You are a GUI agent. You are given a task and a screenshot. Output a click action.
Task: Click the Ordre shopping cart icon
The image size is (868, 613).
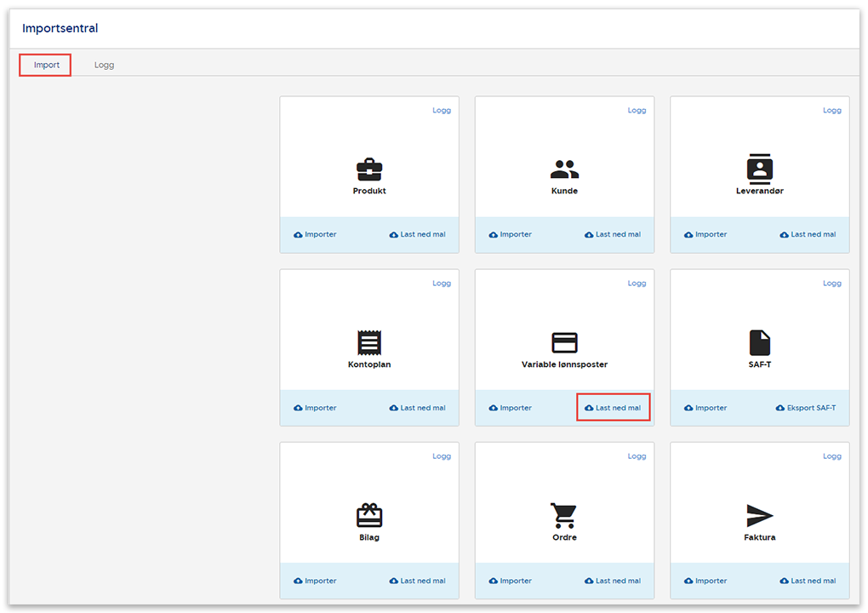(563, 516)
